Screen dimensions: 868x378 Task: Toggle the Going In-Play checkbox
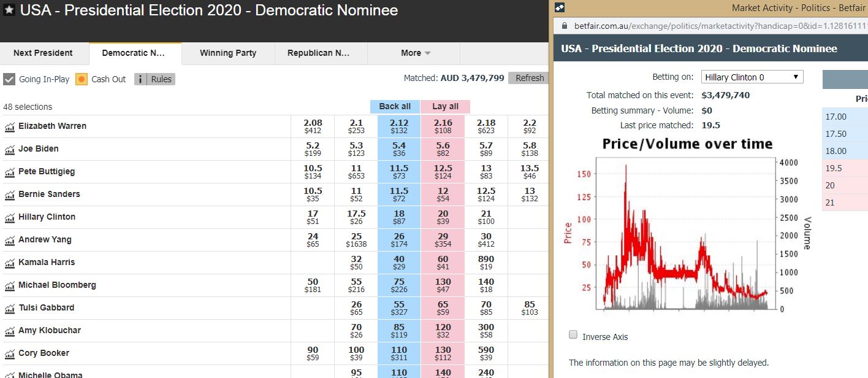click(x=9, y=79)
